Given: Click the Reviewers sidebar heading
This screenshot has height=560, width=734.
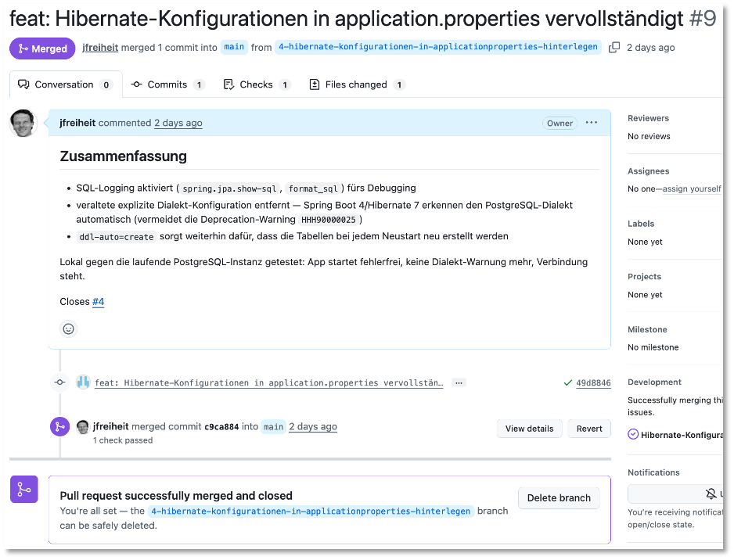Looking at the screenshot, I should 649,118.
